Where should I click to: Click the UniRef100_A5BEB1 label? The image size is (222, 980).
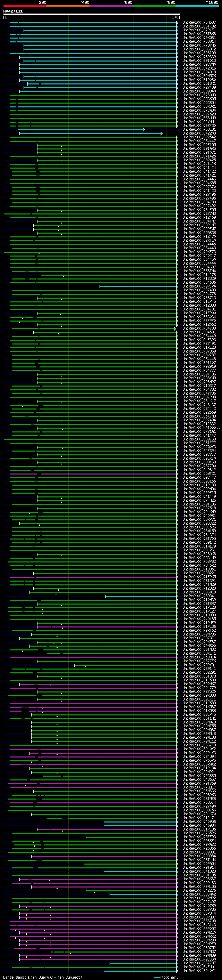coord(199,129)
